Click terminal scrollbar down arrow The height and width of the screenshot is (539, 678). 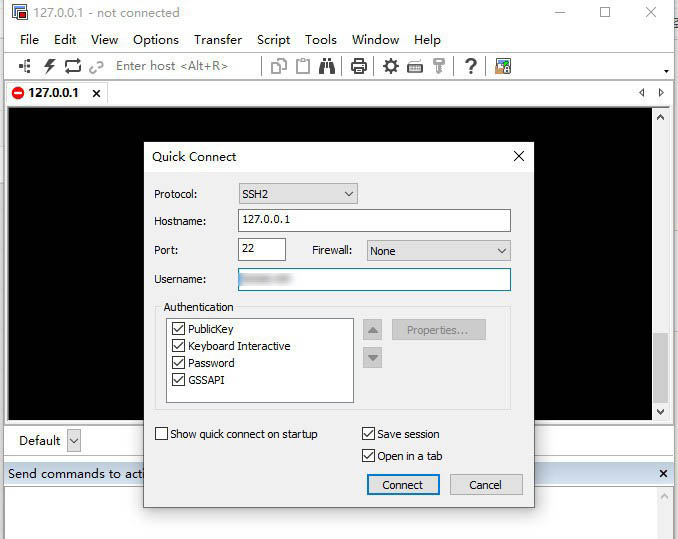[660, 411]
